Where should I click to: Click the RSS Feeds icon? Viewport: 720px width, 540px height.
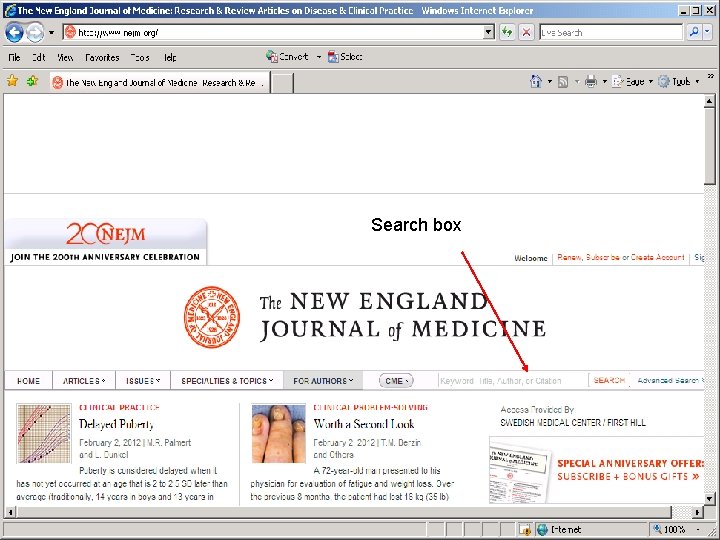click(x=563, y=82)
